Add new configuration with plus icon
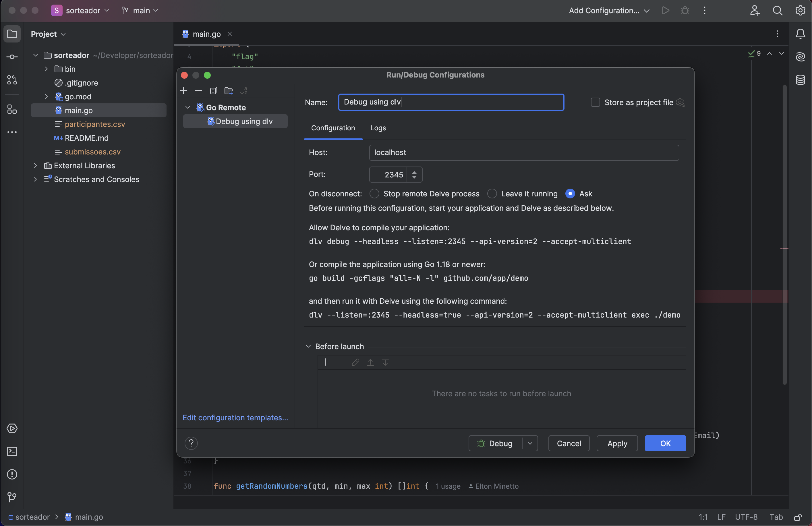The height and width of the screenshot is (526, 812). pos(183,90)
